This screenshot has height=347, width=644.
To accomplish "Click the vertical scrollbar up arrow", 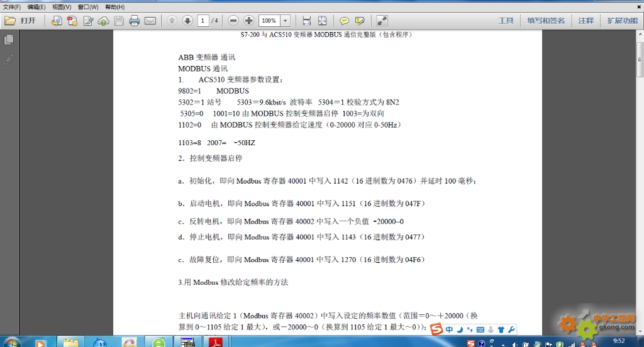I will 640,34.
